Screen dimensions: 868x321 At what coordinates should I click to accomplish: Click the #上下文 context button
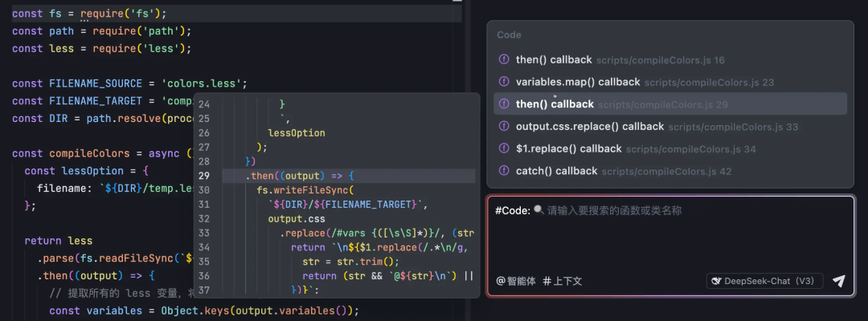click(563, 281)
